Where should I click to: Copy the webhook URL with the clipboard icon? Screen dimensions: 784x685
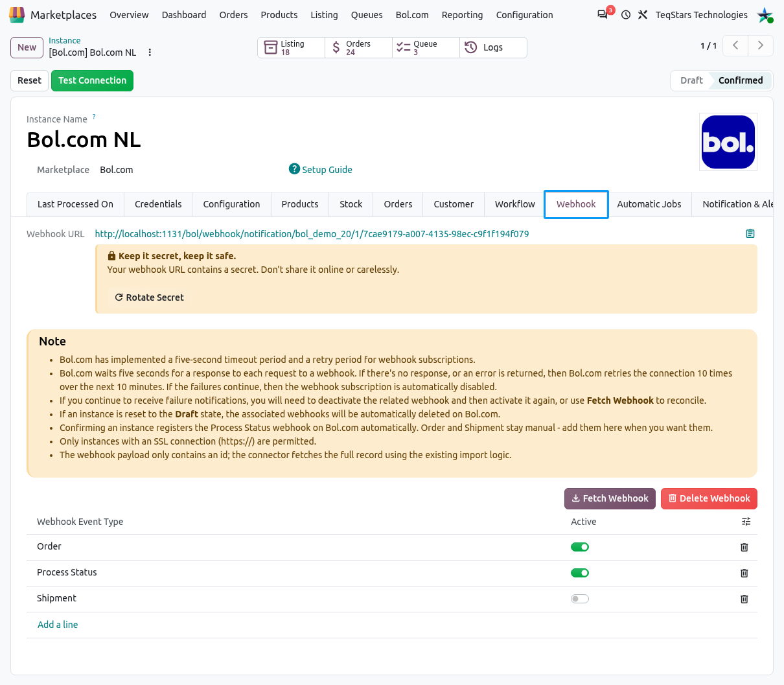pyautogui.click(x=750, y=233)
